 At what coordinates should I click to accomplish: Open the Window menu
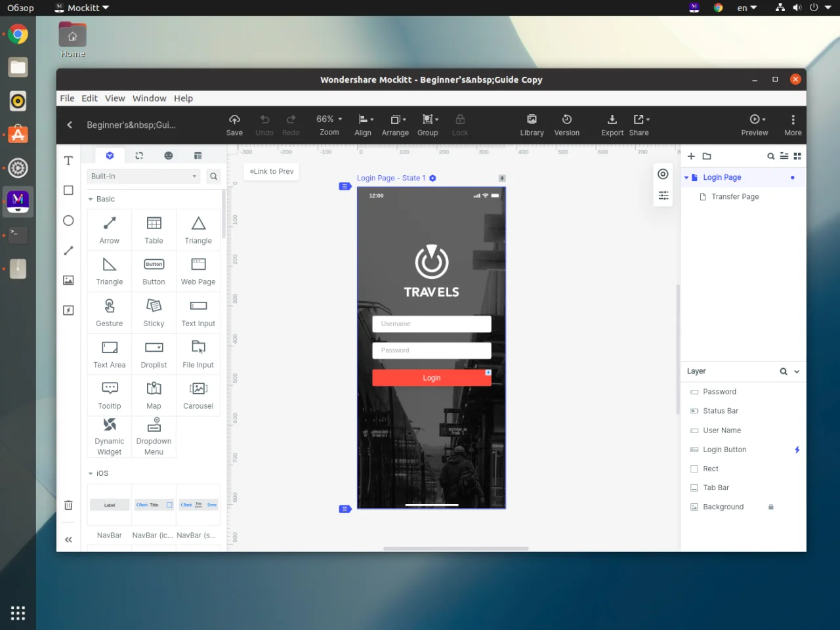click(x=149, y=98)
